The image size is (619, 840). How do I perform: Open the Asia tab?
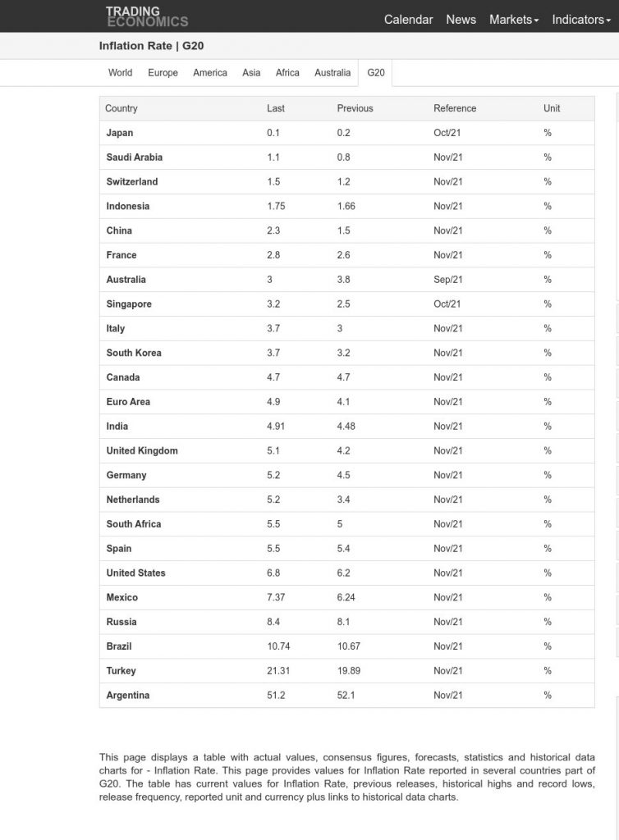(x=251, y=73)
